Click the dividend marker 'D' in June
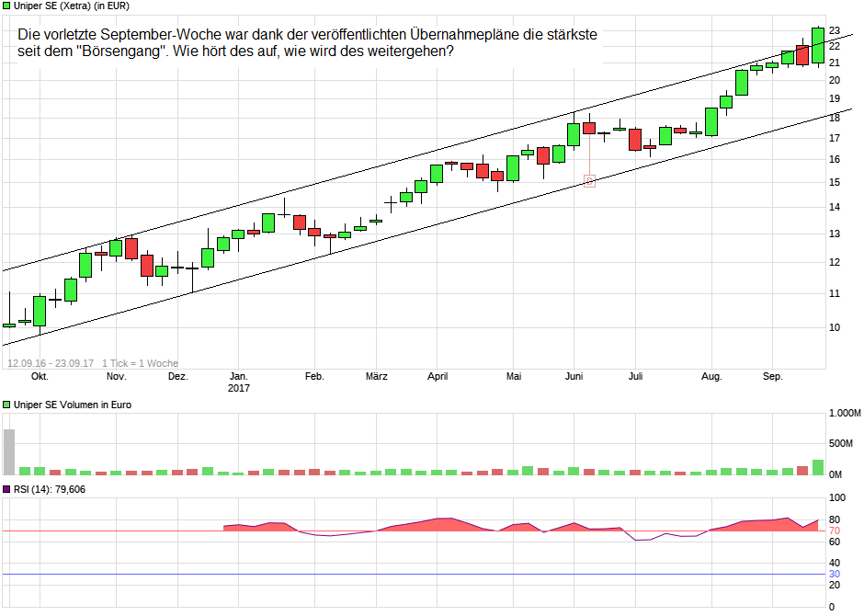This screenshot has height=616, width=864. tap(589, 181)
